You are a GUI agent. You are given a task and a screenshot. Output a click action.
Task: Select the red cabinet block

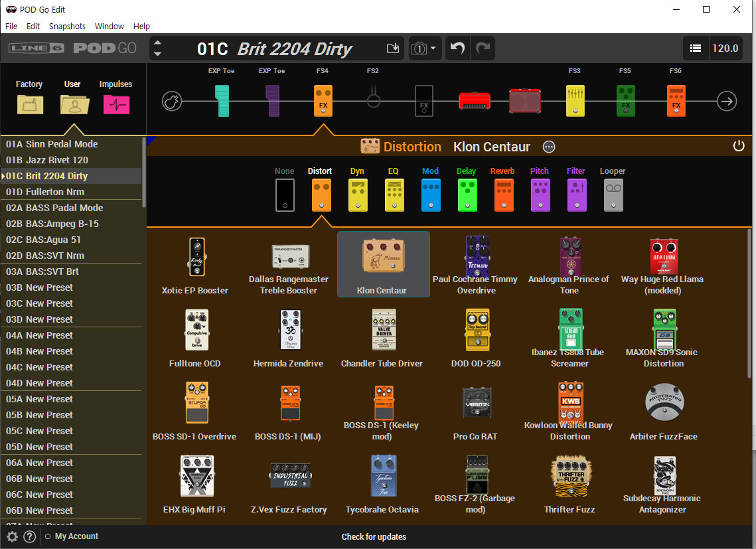click(x=524, y=100)
